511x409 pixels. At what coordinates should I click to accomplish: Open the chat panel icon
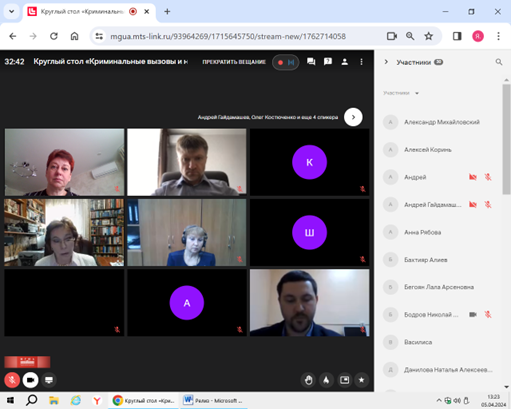coord(311,62)
